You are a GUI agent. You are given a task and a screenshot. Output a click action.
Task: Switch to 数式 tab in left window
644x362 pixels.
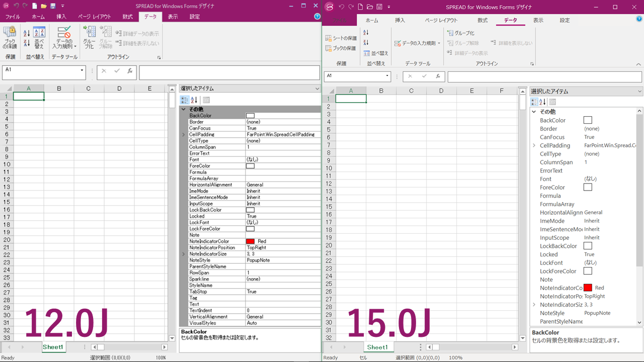[x=128, y=17]
